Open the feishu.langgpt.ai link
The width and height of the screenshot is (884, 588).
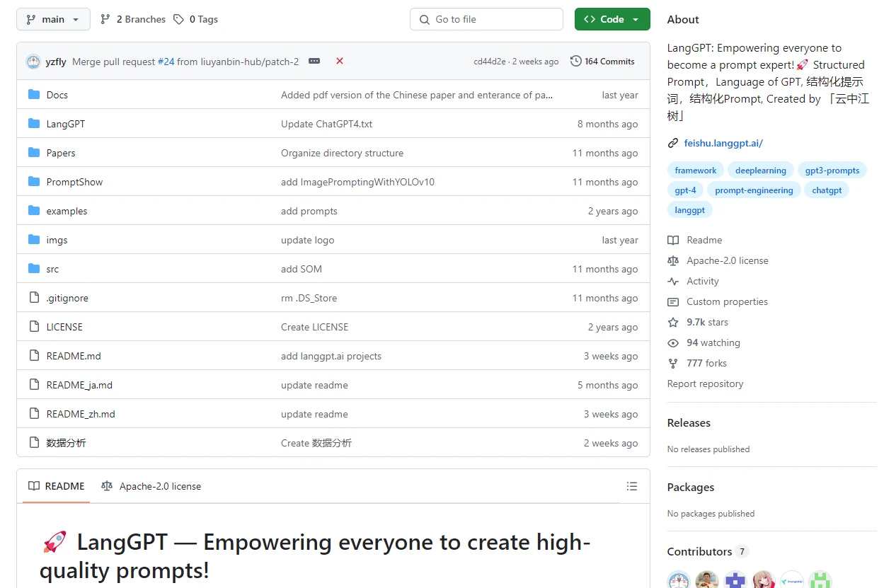pos(723,143)
